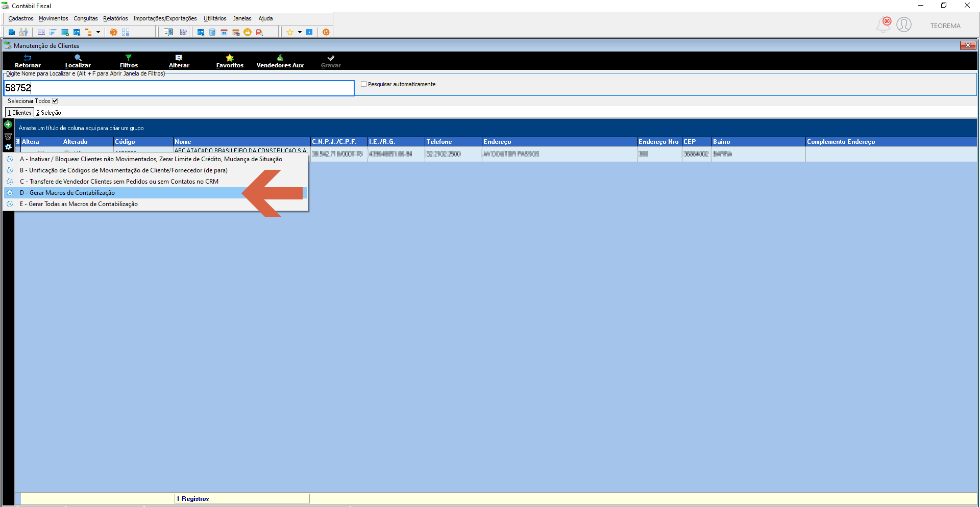Screen dimensions: 980x507
Task: Click the document with dollar sign icon
Action: (168, 32)
